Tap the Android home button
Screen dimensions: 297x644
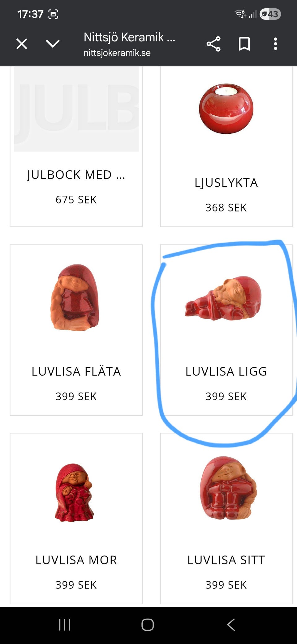pyautogui.click(x=148, y=625)
